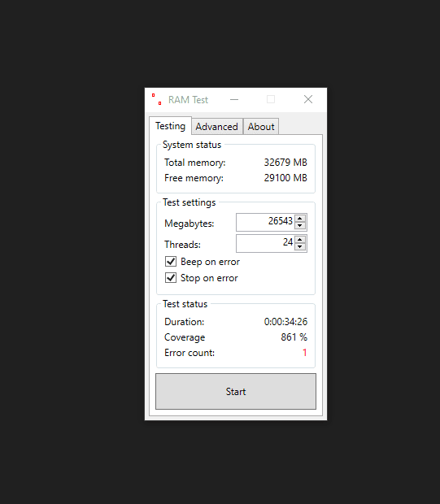Image resolution: width=440 pixels, height=504 pixels.
Task: Click the Coverage label
Action: (x=185, y=337)
